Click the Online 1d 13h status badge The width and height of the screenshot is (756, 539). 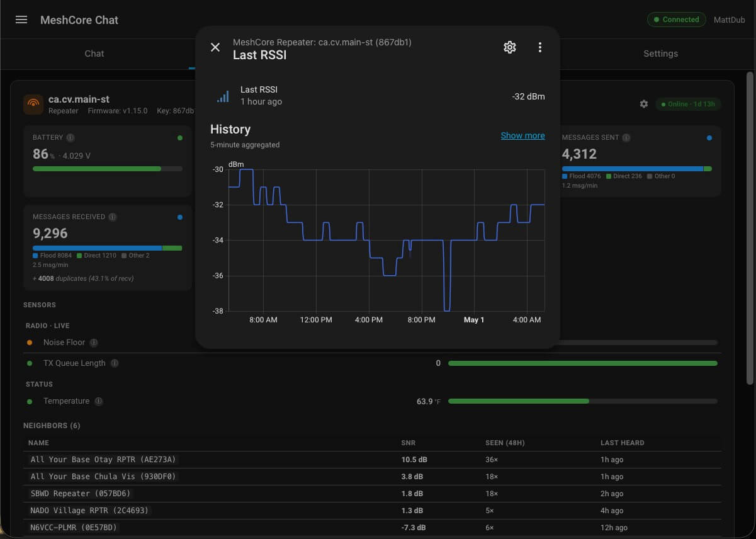(x=688, y=104)
